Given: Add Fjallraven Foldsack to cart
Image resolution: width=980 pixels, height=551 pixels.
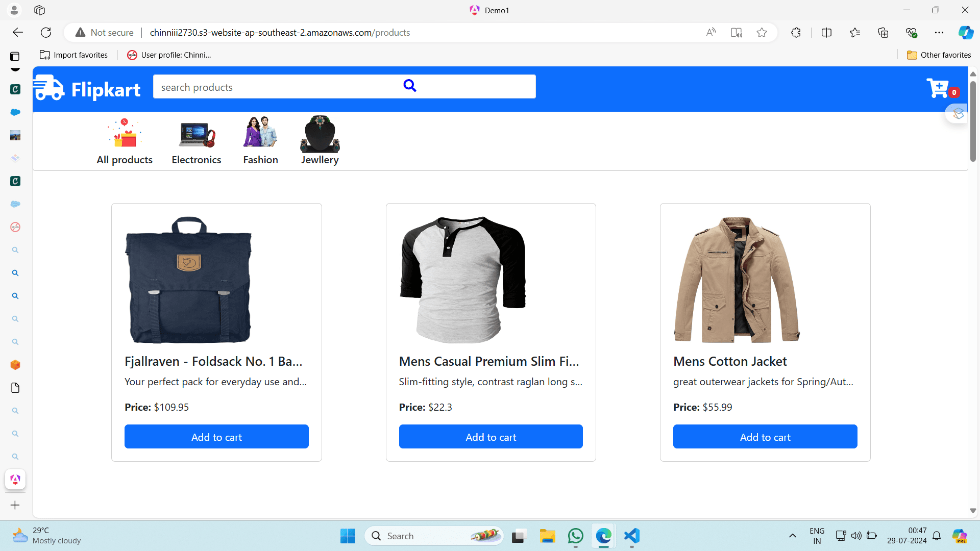Looking at the screenshot, I should coord(216,437).
